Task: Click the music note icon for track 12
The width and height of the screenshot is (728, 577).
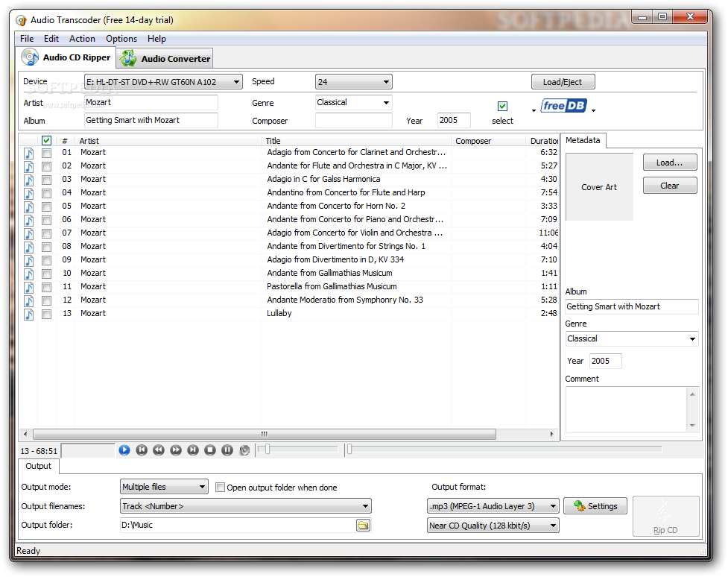Action: [x=29, y=301]
